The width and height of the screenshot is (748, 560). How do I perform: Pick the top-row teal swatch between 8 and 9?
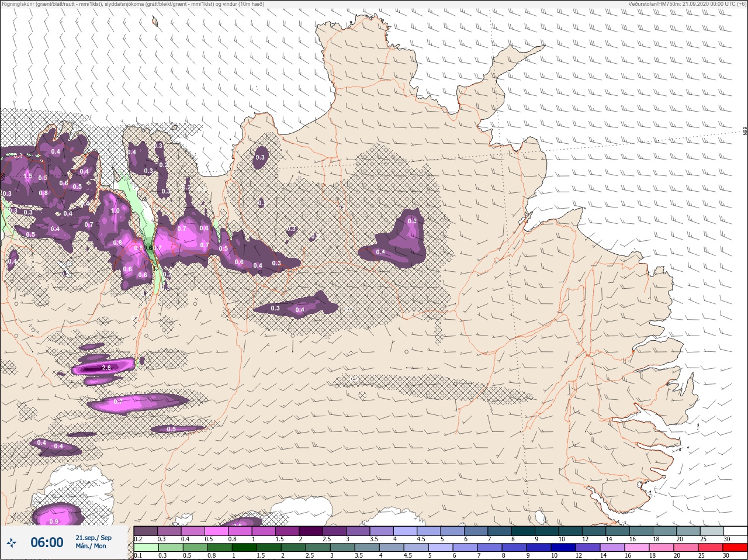[x=524, y=531]
